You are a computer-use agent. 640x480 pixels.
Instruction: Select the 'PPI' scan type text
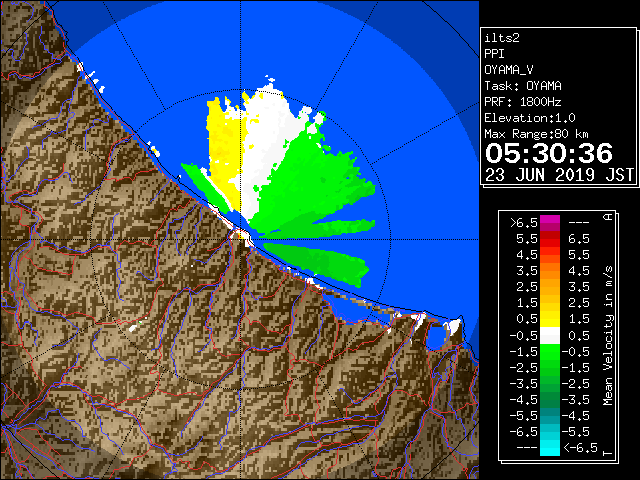(x=494, y=54)
